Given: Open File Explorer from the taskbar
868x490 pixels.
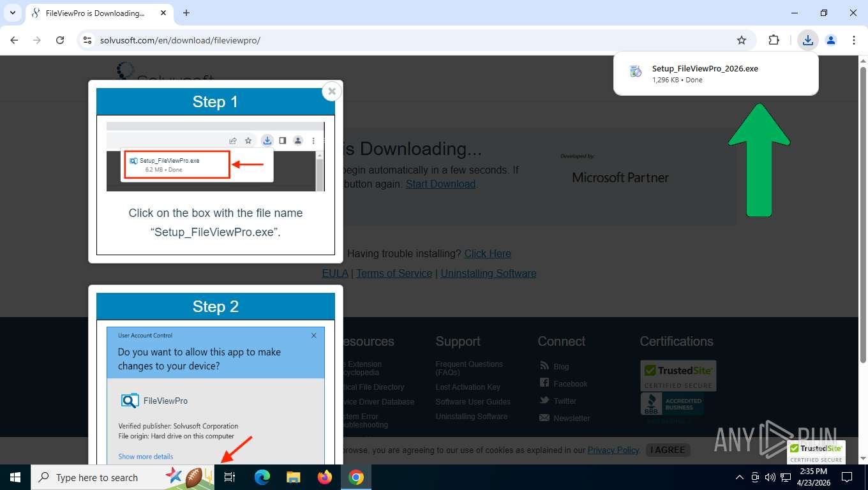Looking at the screenshot, I should tap(293, 477).
